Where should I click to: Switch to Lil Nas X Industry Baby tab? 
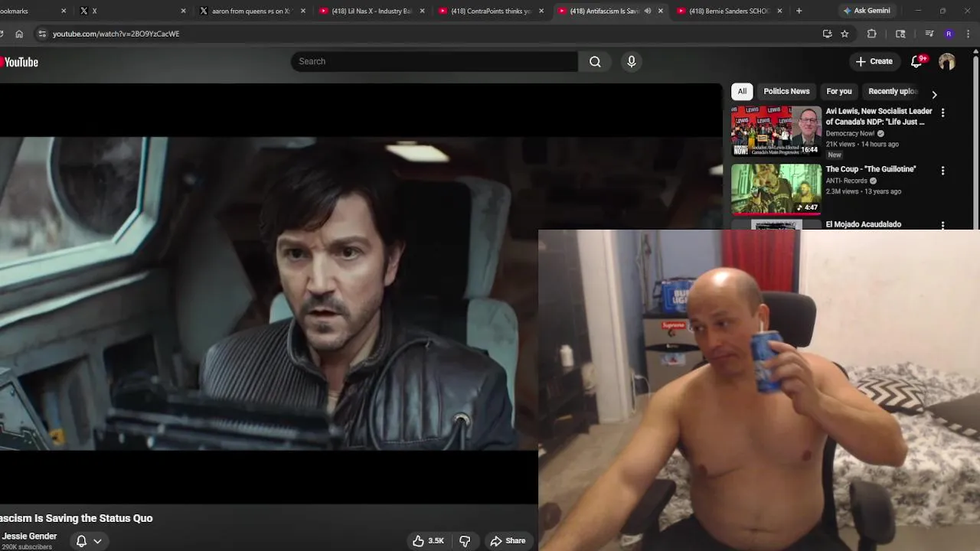(371, 11)
